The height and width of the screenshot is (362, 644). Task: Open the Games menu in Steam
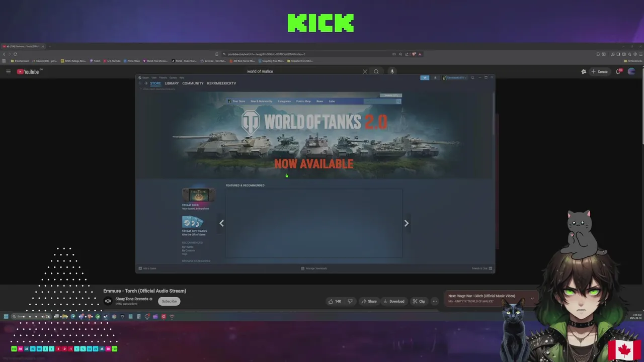coord(173,77)
